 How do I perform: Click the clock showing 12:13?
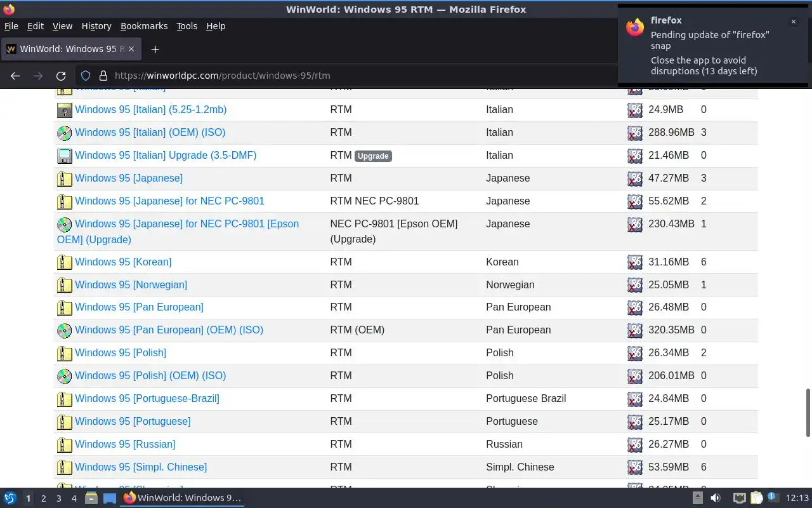pos(797,498)
